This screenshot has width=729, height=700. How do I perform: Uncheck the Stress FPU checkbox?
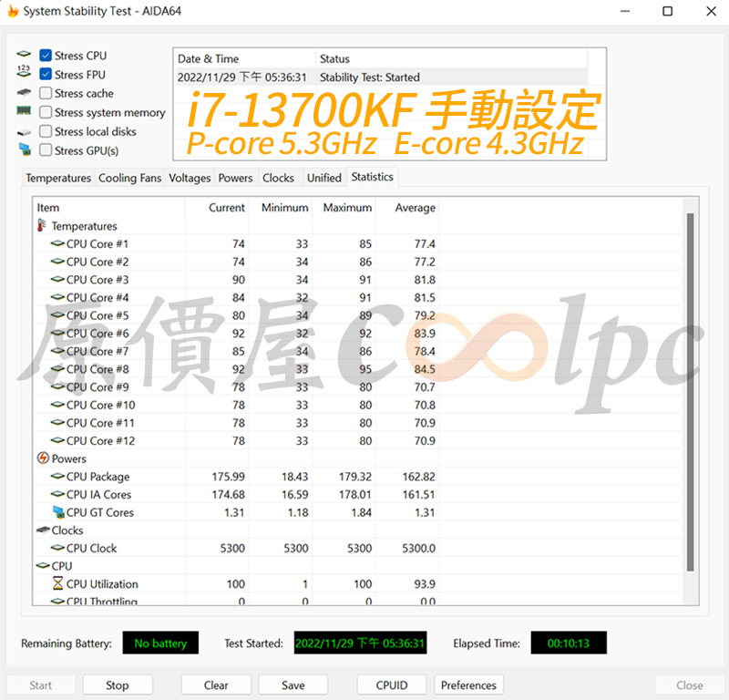pyautogui.click(x=46, y=74)
